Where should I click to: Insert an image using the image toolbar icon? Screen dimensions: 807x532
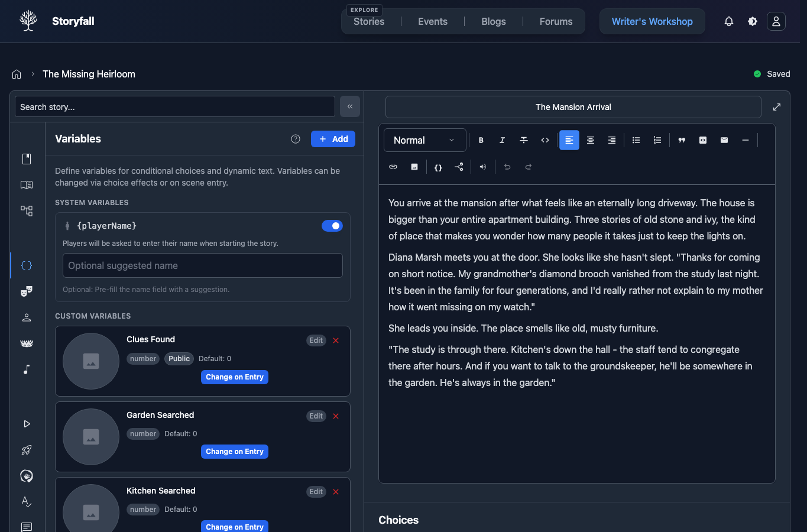point(414,166)
